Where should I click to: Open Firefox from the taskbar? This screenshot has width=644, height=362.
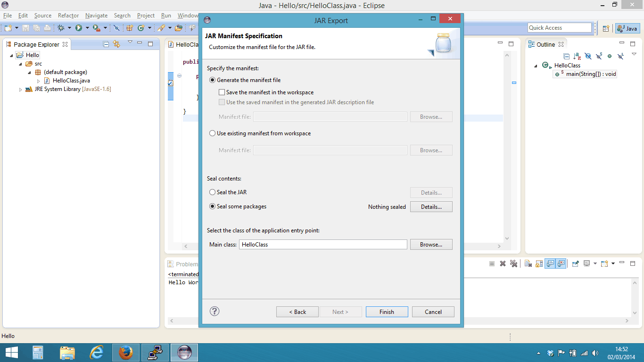click(126, 353)
